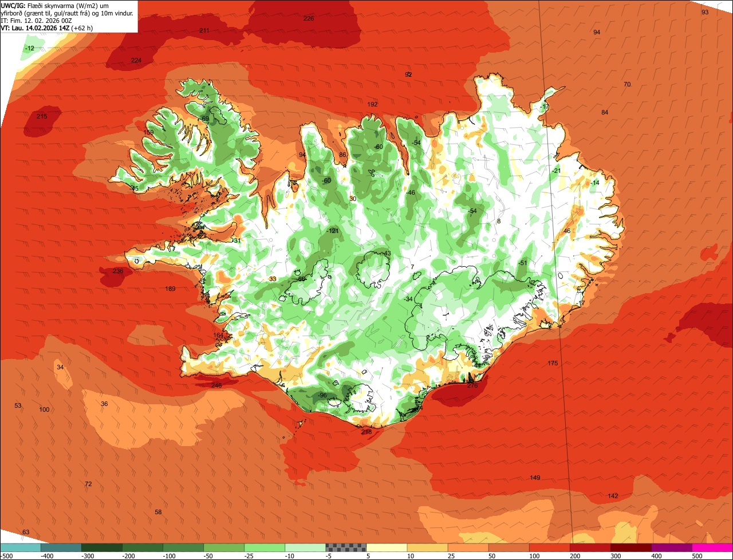Click the map value -12 in the top-left corner
The image size is (733, 560).
point(30,48)
